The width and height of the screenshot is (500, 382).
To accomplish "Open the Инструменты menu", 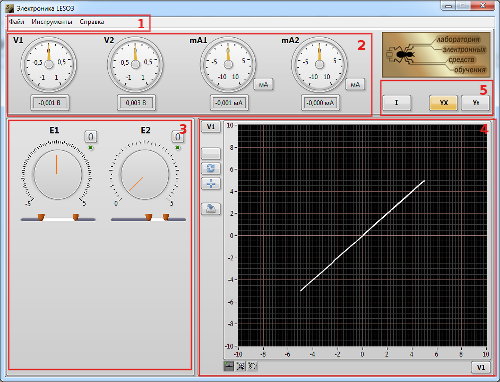I will tap(52, 22).
